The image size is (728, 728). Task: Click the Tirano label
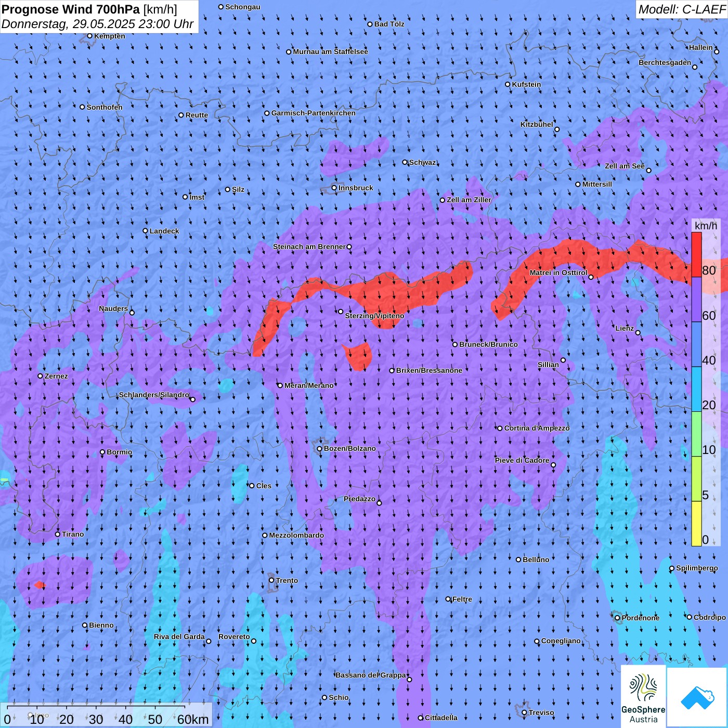[73, 534]
